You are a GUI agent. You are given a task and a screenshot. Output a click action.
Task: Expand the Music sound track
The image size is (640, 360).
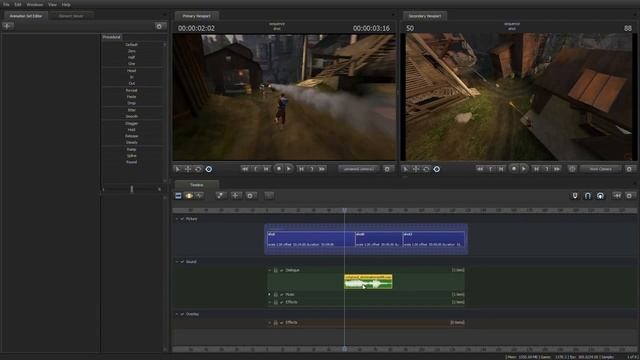click(x=269, y=294)
